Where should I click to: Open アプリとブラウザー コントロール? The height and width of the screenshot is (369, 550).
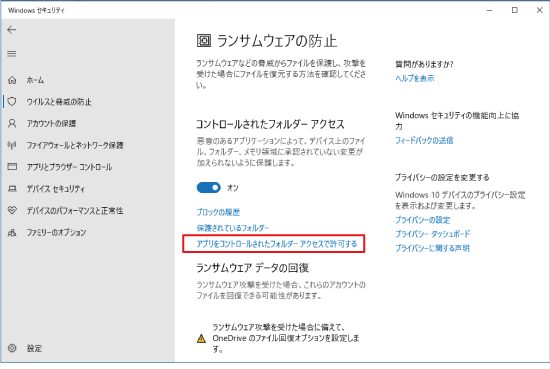[x=69, y=167]
